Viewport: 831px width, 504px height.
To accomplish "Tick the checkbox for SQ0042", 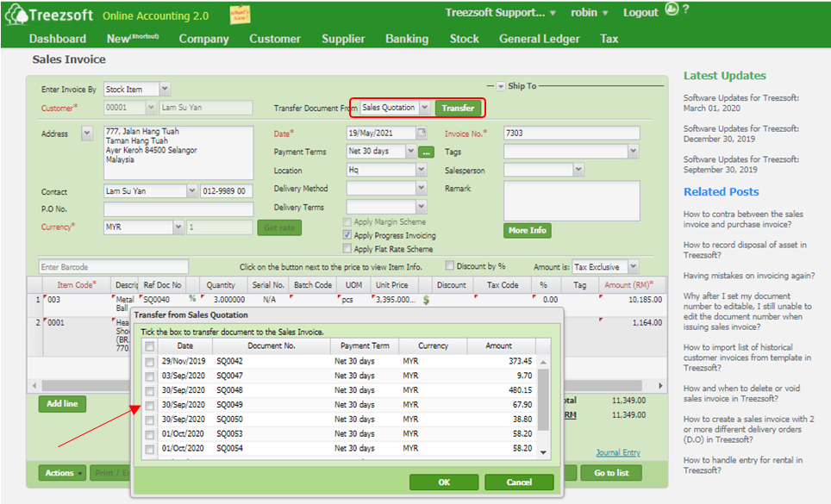I will pos(149,362).
